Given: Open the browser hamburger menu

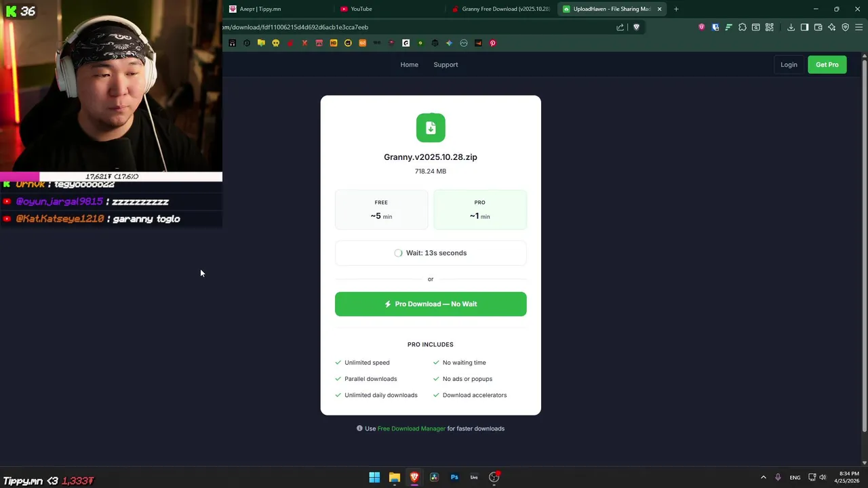Looking at the screenshot, I should pyautogui.click(x=859, y=27).
